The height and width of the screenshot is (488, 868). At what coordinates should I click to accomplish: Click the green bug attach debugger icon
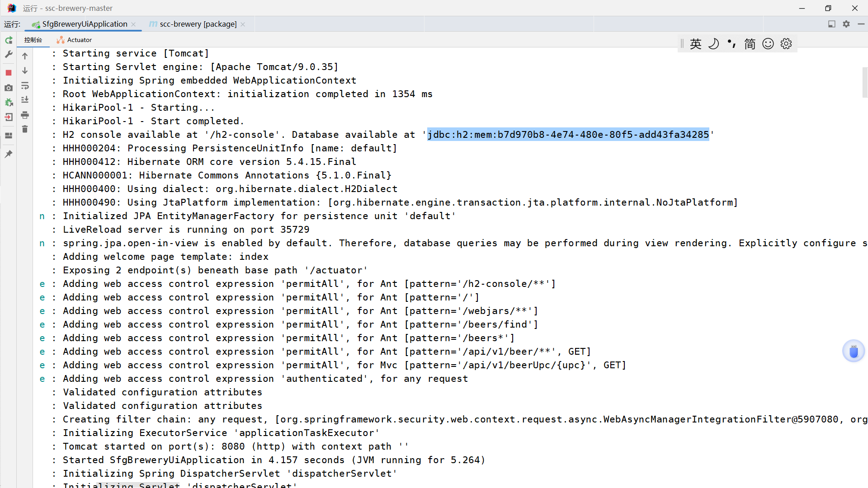pyautogui.click(x=9, y=103)
